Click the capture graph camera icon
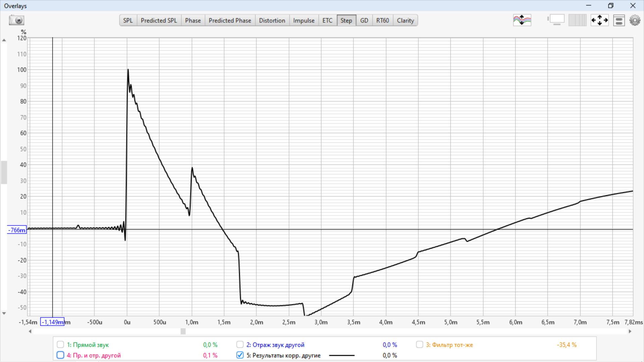Image resolution: width=644 pixels, height=362 pixels. 16,20
